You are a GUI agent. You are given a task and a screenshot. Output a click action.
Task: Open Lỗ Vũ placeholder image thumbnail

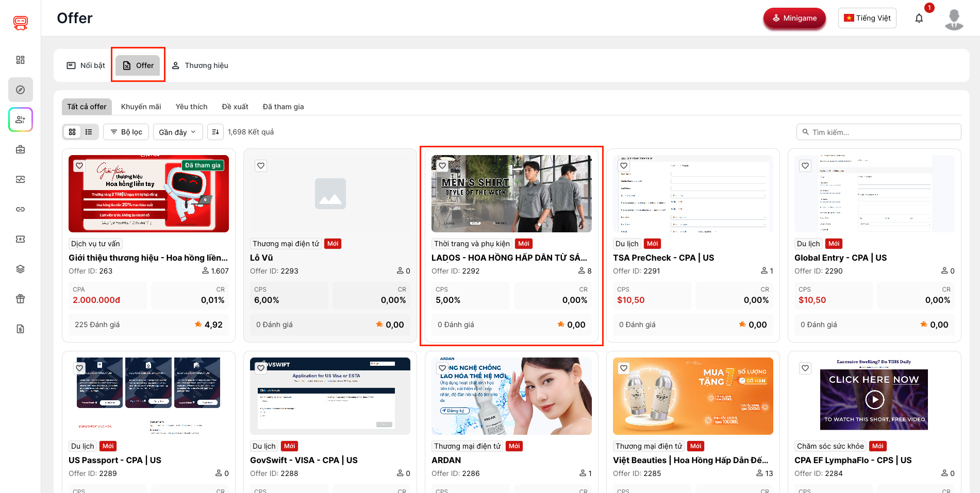point(330,194)
